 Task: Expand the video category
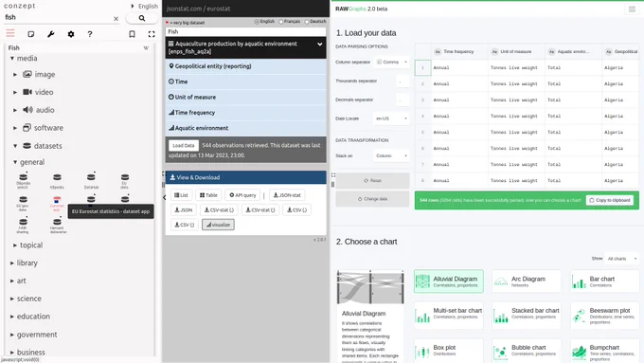click(x=15, y=92)
